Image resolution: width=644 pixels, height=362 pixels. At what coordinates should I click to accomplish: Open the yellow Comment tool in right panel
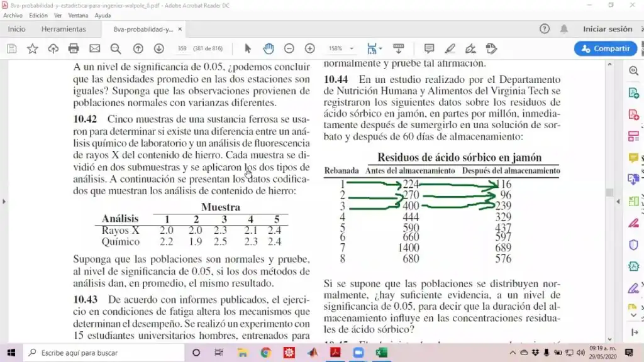(x=634, y=158)
